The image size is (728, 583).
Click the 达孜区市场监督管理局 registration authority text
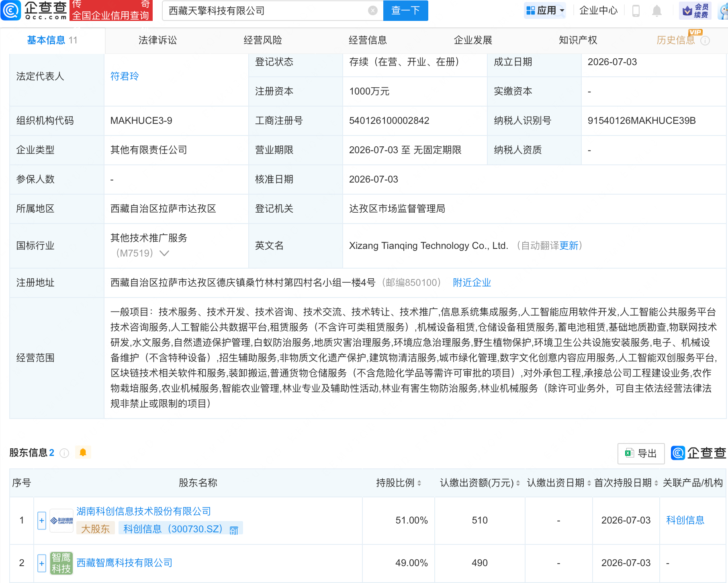tap(397, 209)
